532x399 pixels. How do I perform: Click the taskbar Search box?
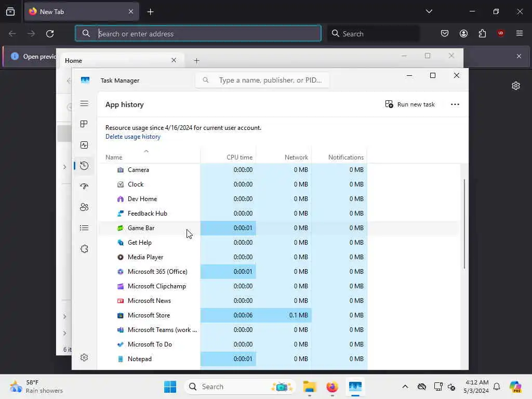[240, 387]
